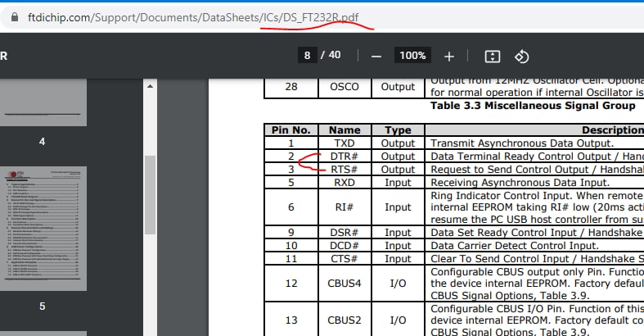The width and height of the screenshot is (644, 336).
Task: Click the 'DTR#' name cell
Action: click(345, 157)
